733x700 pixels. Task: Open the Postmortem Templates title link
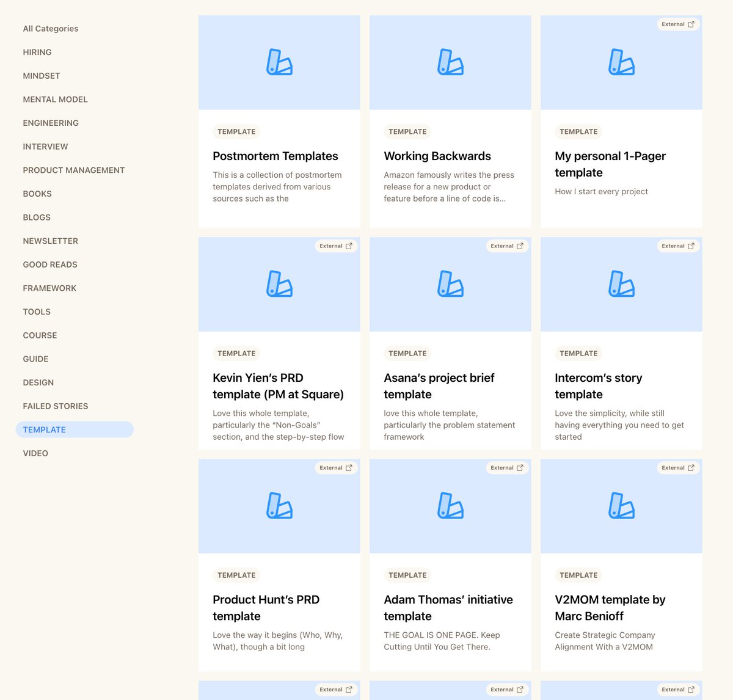(275, 156)
